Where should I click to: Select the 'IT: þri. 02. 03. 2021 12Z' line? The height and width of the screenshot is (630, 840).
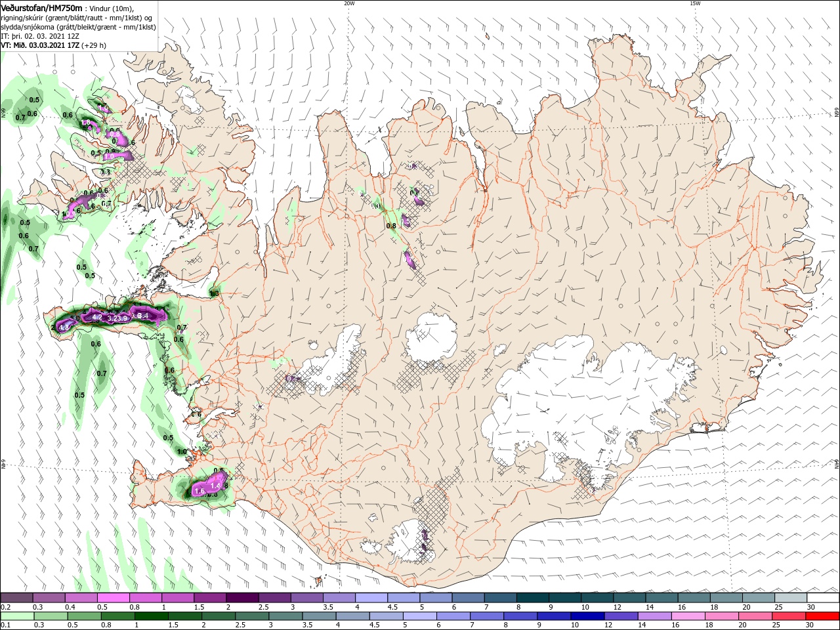40,36
